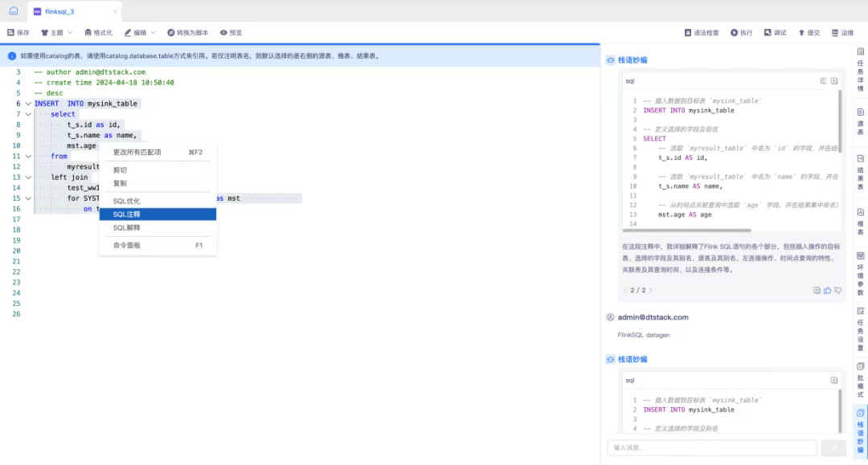Click the home icon left of the tabs

coord(13,11)
